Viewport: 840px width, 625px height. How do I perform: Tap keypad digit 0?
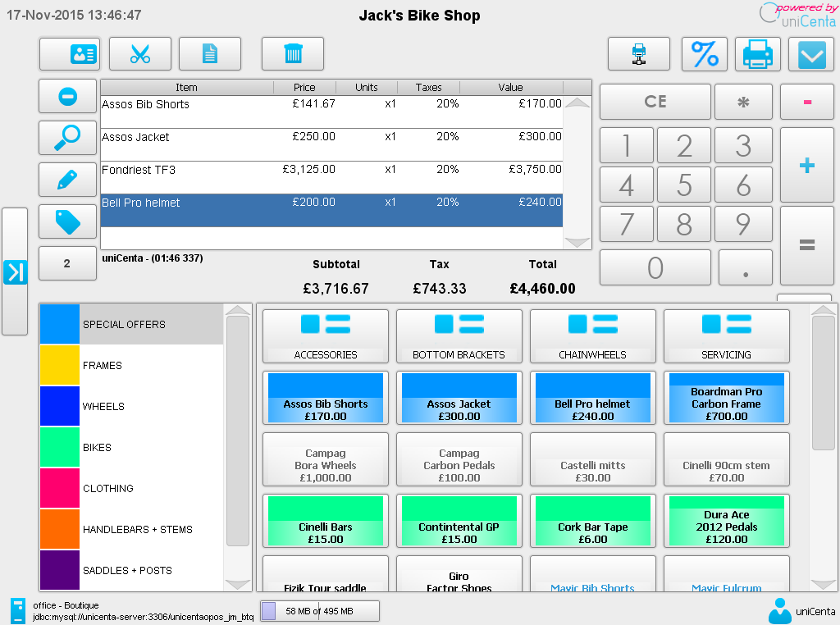(x=655, y=267)
